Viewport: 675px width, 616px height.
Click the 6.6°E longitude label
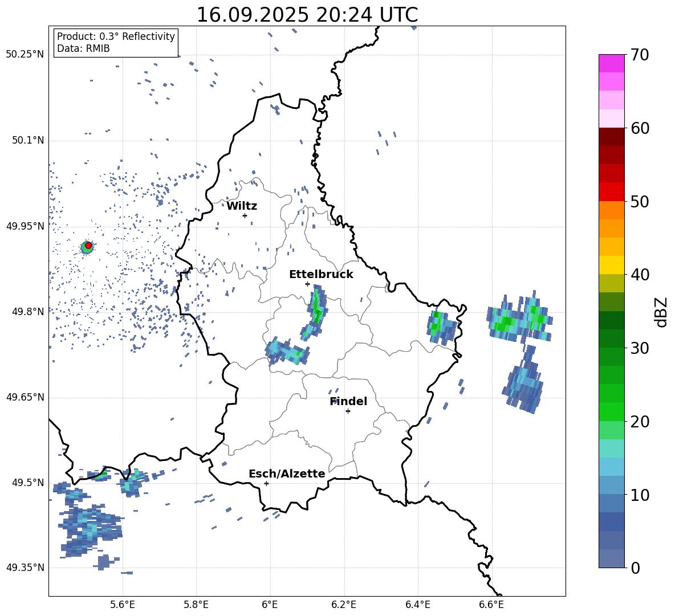coord(491,605)
